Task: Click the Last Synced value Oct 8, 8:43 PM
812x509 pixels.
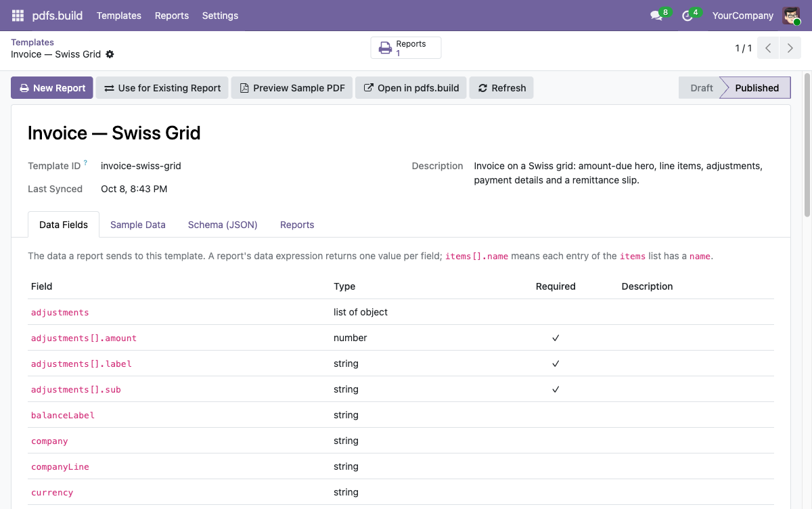Action: 134,189
